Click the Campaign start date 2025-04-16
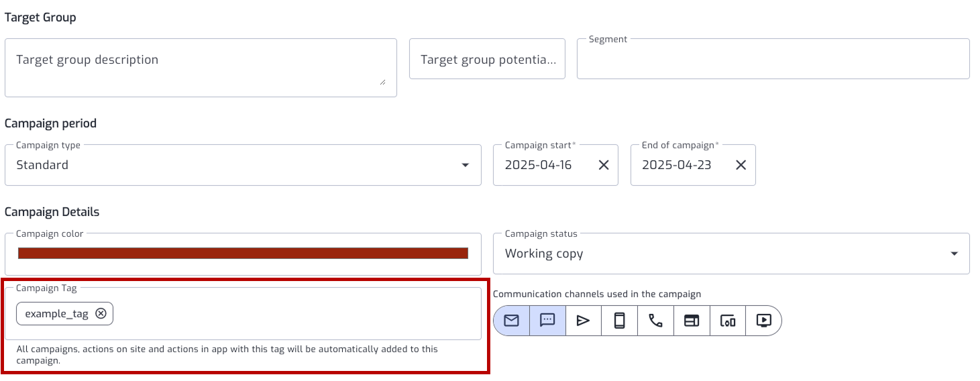Viewport: 980px width, 381px height. pos(538,165)
